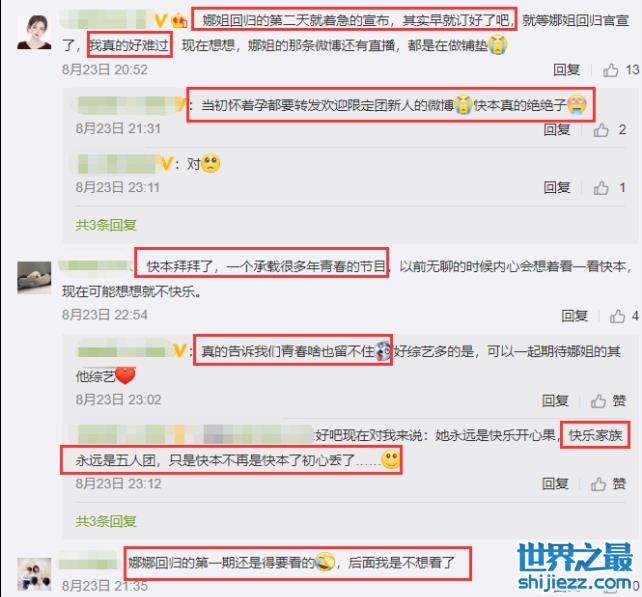Like the comment posted 8月23日 20:52
This screenshot has width=642, height=597.
[x=610, y=70]
